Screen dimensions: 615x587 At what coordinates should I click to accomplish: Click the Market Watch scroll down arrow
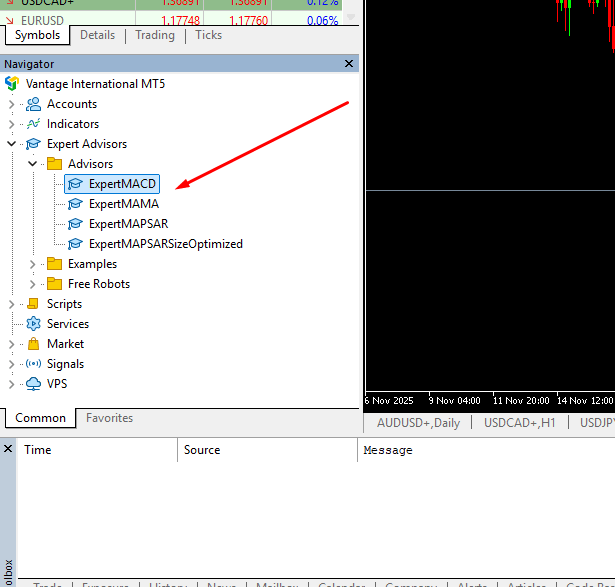351,17
